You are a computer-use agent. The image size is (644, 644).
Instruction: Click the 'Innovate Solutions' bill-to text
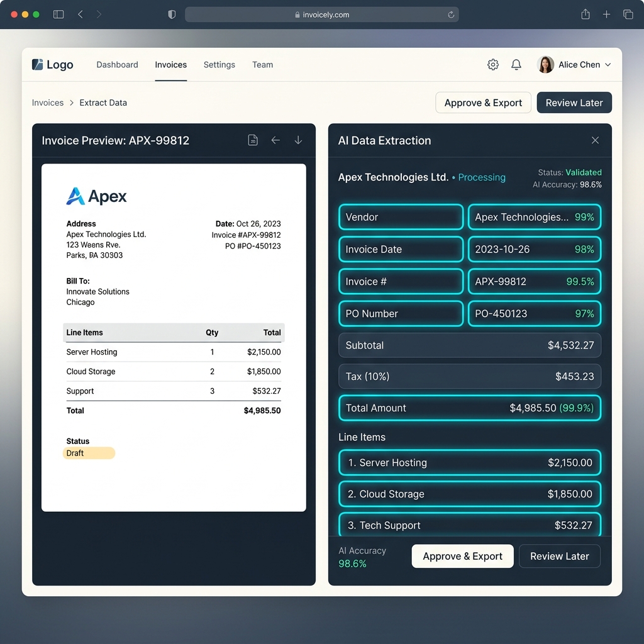click(x=97, y=292)
